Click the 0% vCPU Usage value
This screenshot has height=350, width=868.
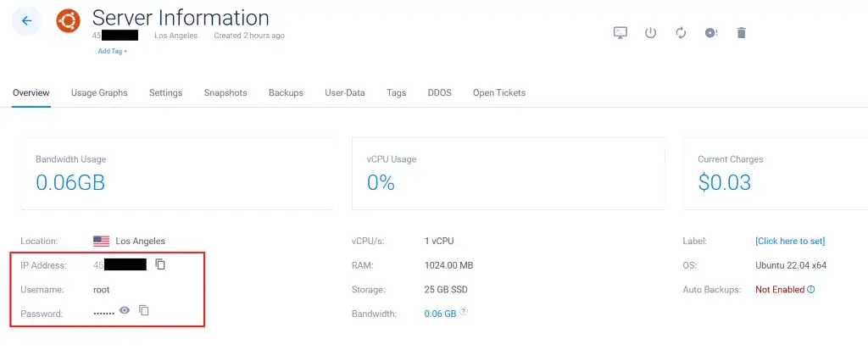tap(381, 182)
